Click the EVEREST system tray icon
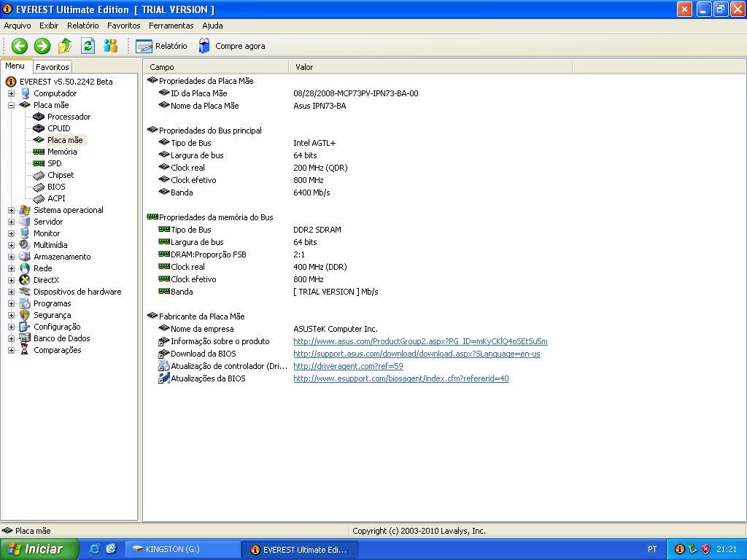Image resolution: width=747 pixels, height=560 pixels. [680, 550]
